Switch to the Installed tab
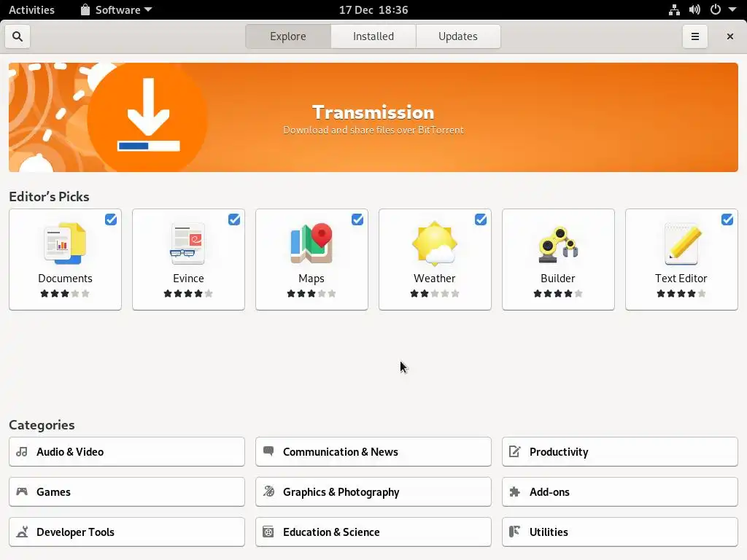Viewport: 747px width, 560px height. 373,36
